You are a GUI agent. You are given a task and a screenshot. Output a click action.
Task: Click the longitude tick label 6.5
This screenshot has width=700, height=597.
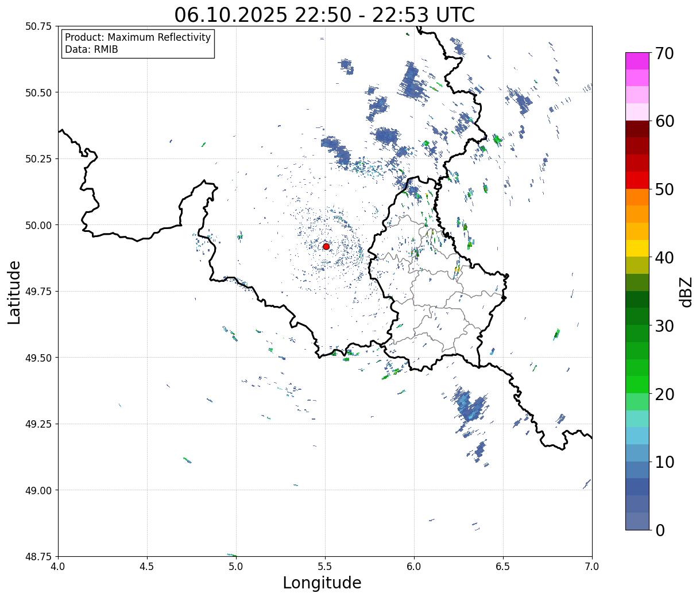click(x=503, y=567)
